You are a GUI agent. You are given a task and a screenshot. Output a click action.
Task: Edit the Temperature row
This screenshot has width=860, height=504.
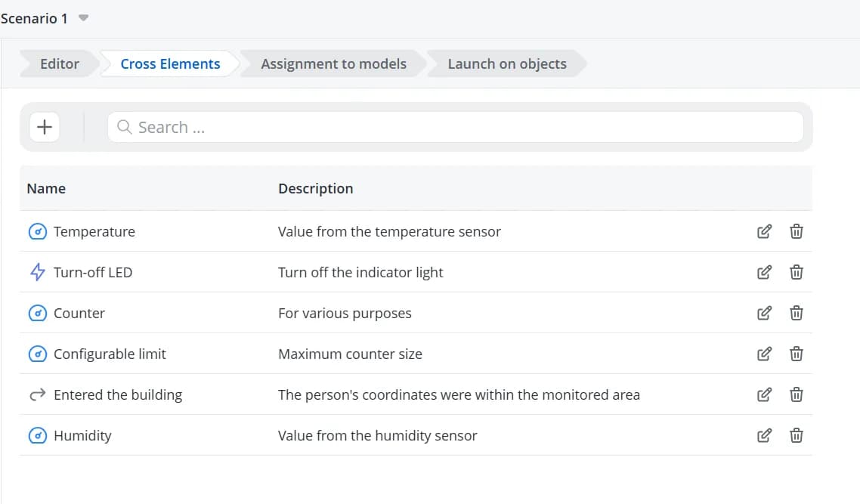(x=764, y=231)
